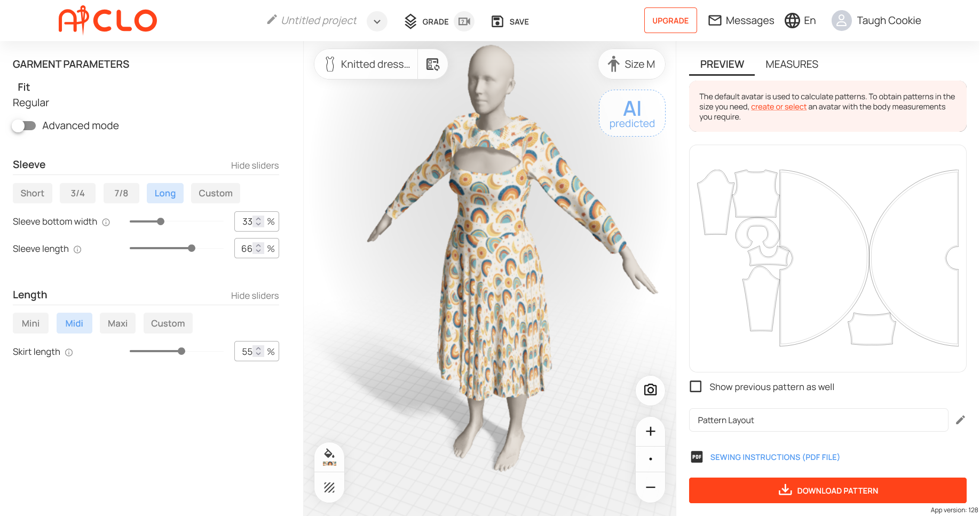Viewport: 980px width, 516px height.
Task: Open the Messages envelope icon
Action: tap(715, 20)
